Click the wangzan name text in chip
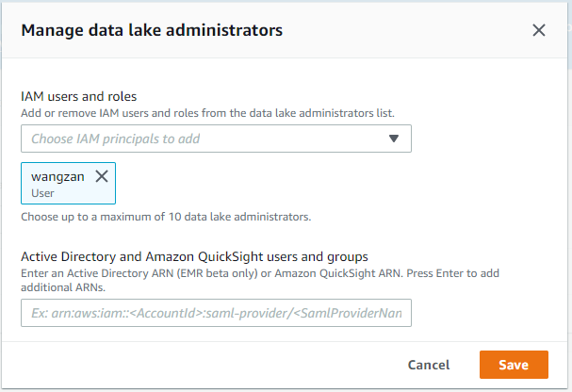 click(x=58, y=175)
